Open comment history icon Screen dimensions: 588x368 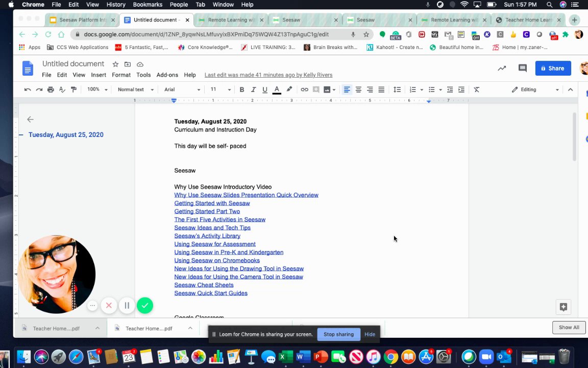click(x=522, y=68)
